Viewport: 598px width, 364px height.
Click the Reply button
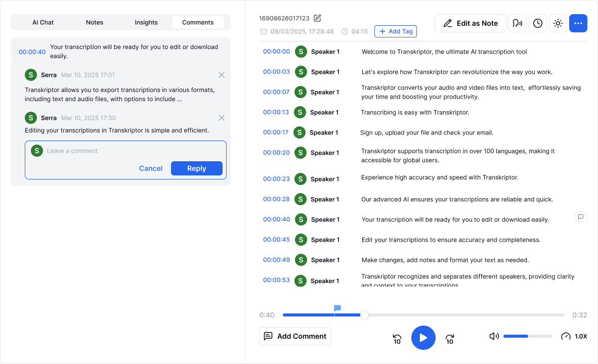pyautogui.click(x=196, y=168)
